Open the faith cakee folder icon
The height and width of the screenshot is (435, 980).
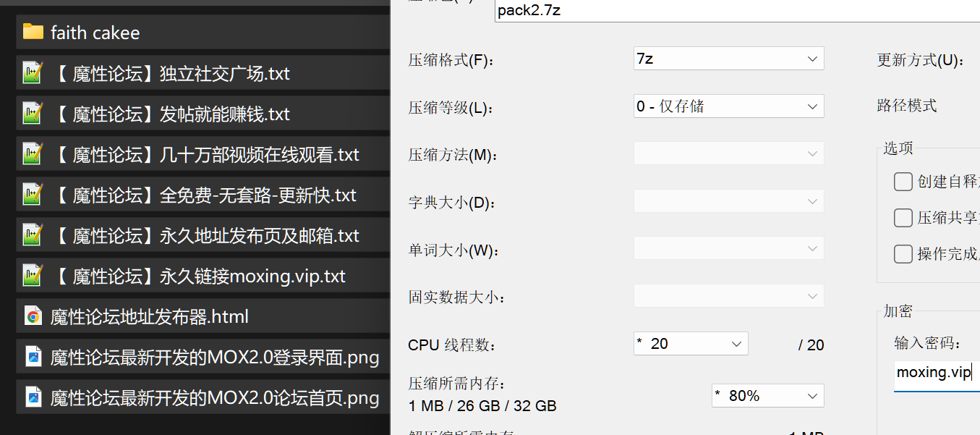pyautogui.click(x=33, y=32)
